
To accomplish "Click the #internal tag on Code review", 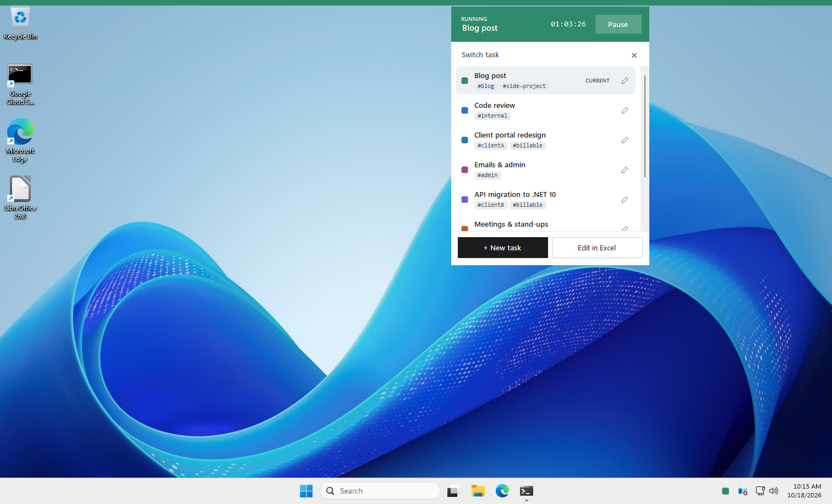I will coord(492,116).
